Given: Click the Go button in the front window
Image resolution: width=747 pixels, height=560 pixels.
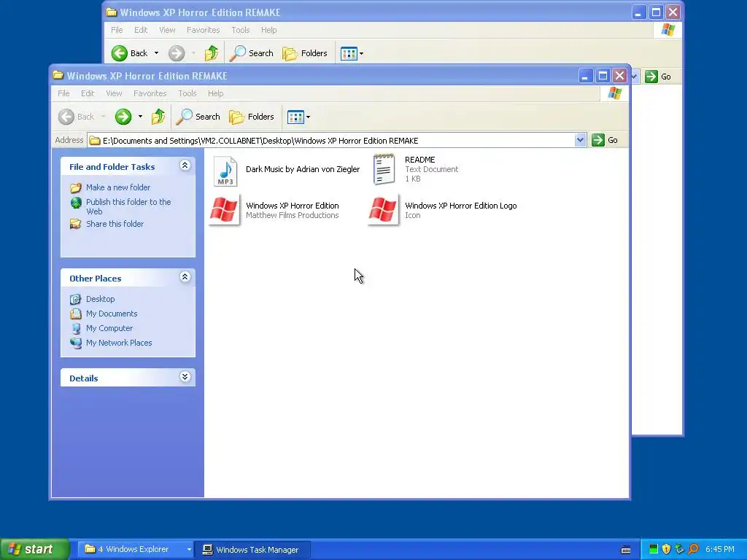Looking at the screenshot, I should (x=605, y=140).
